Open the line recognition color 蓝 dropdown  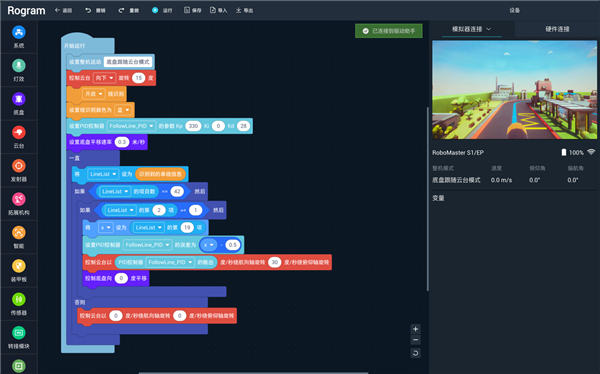[123, 110]
